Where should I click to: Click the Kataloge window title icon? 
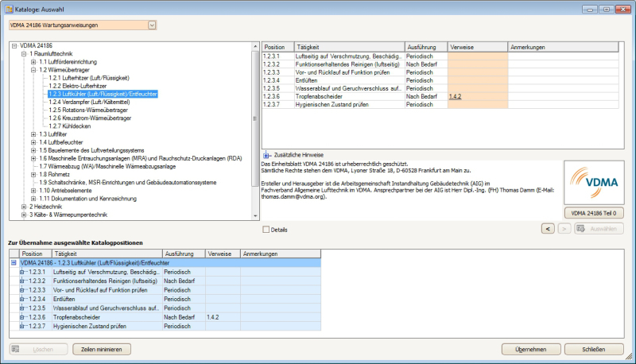pos(9,9)
